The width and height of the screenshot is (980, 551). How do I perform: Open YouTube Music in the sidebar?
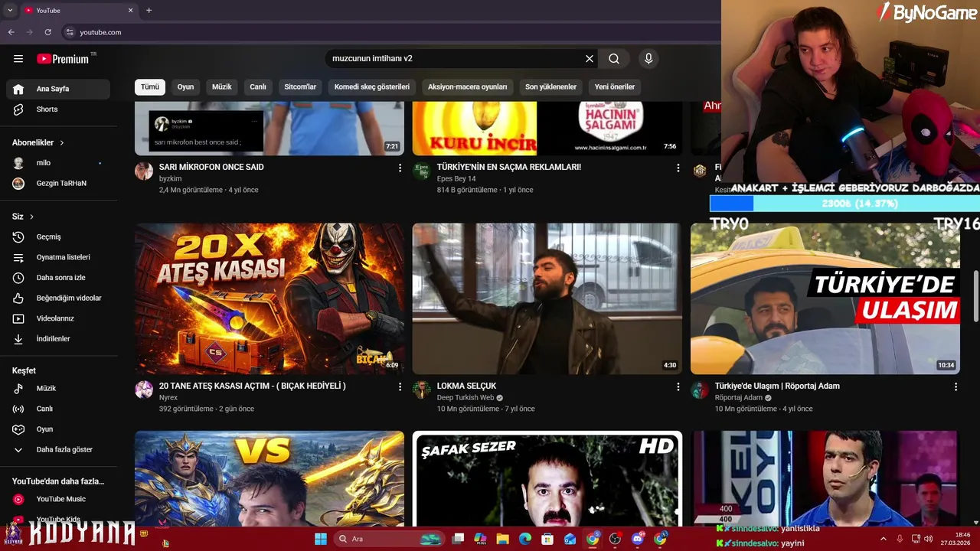click(x=58, y=499)
